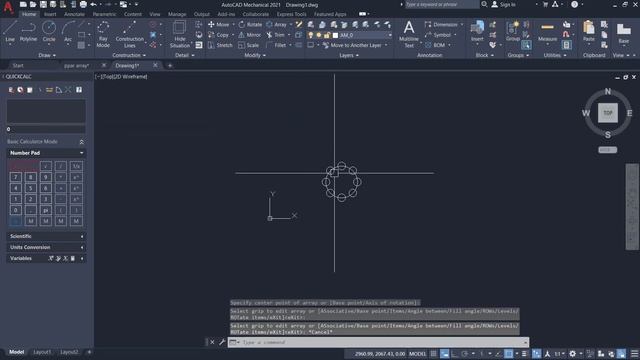
Task: Click the Group tool
Action: [x=513, y=31]
